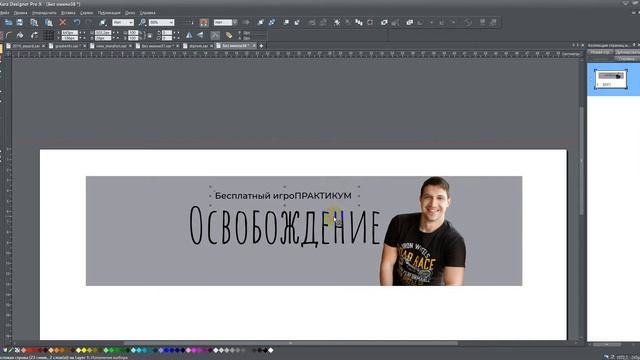Click the width input field
This screenshot has height=360, width=640.
103,33
